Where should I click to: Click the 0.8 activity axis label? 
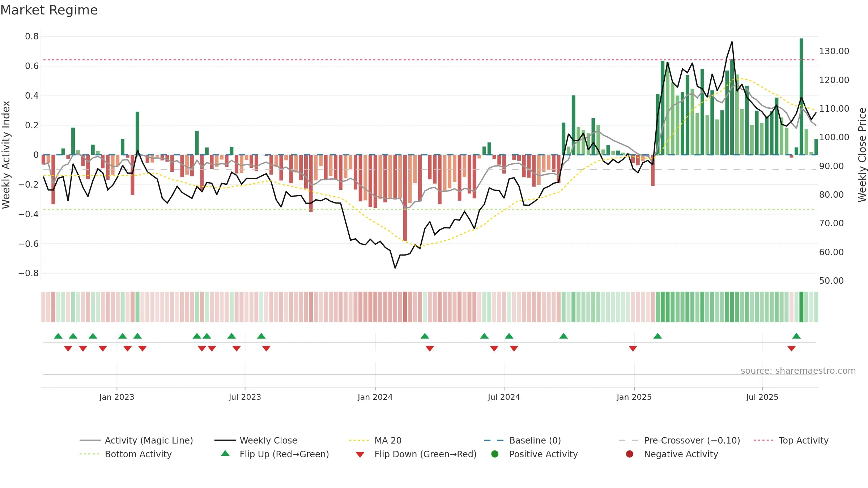(32, 36)
